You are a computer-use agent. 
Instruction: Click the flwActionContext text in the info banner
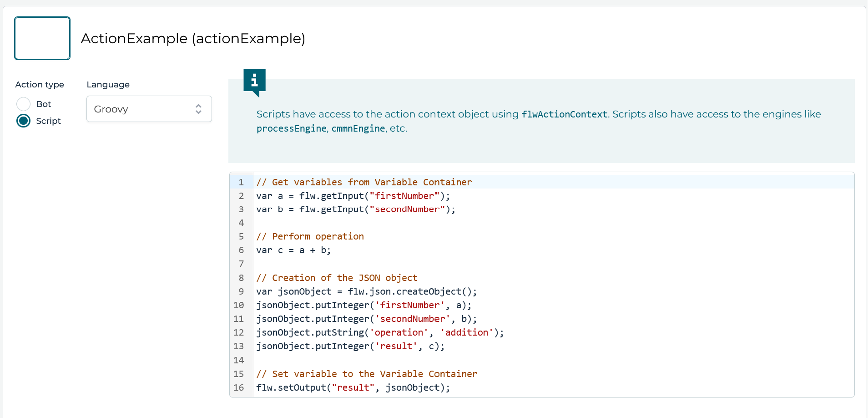pyautogui.click(x=564, y=114)
